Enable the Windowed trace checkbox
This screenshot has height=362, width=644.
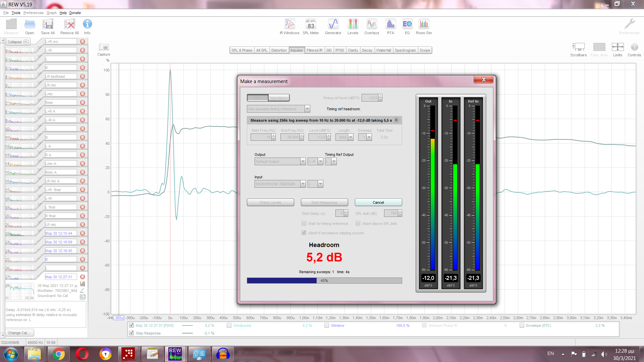[x=229, y=325]
